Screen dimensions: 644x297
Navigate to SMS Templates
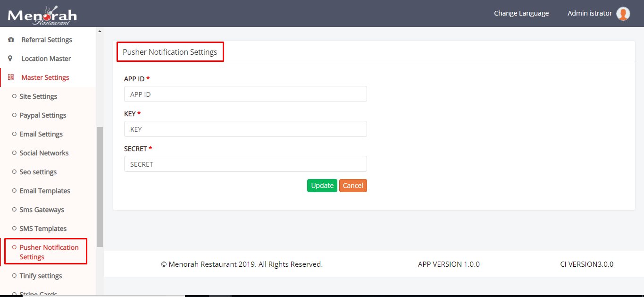[42, 229]
